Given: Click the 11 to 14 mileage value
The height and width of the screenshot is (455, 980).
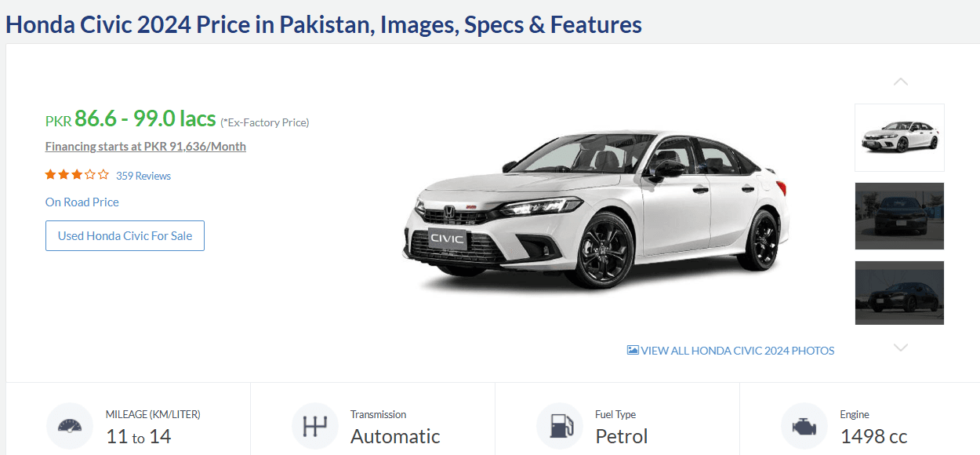Looking at the screenshot, I should click(x=139, y=436).
